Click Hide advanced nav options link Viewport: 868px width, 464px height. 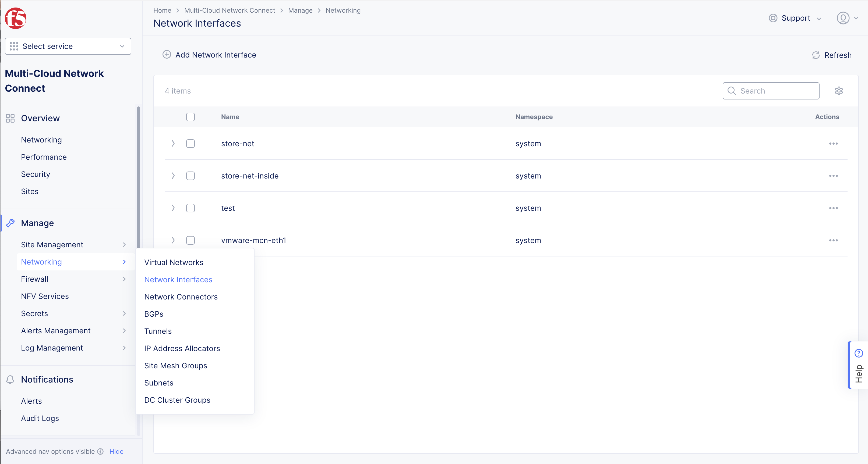(x=116, y=452)
